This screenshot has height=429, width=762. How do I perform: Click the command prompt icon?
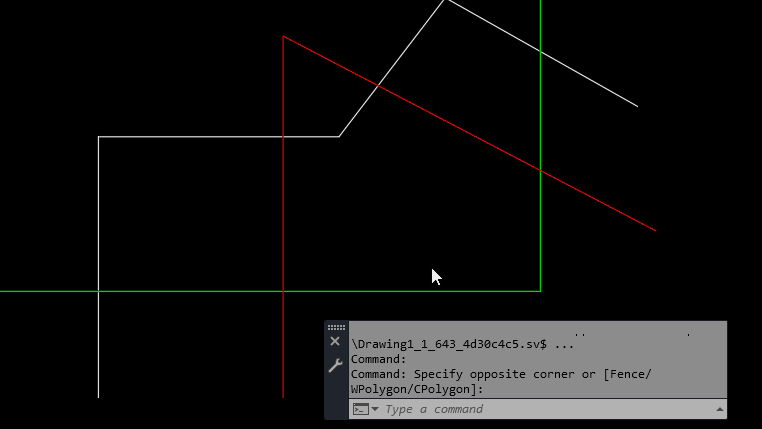361,409
